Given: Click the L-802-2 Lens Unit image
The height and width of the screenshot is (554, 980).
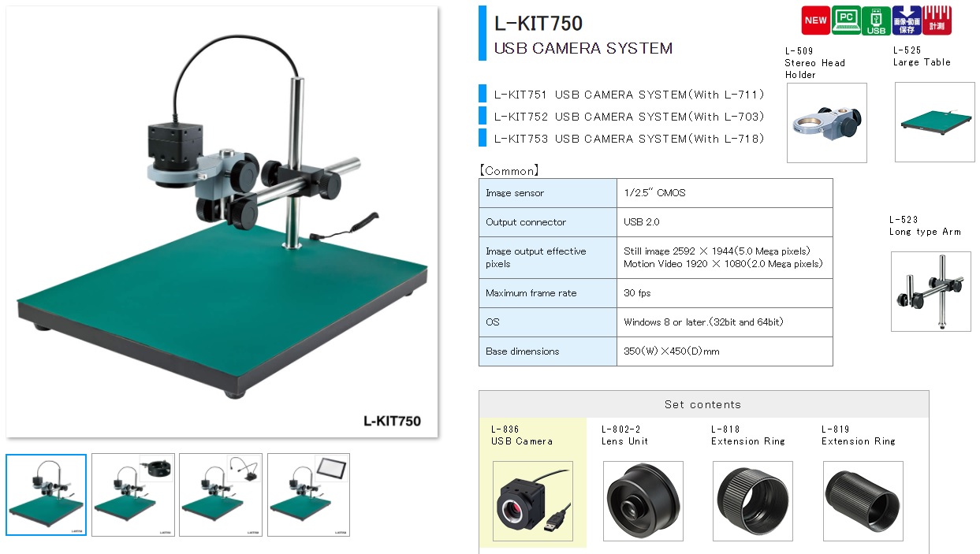Looking at the screenshot, I should click(643, 502).
